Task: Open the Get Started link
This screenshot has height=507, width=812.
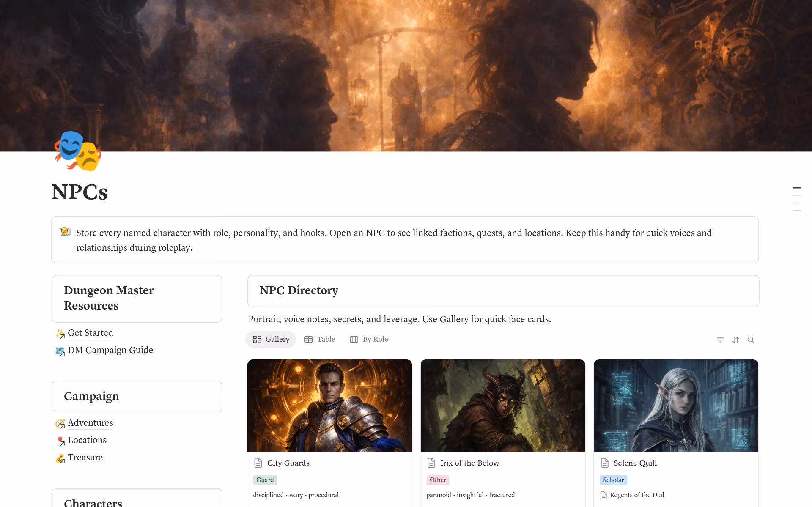Action: [90, 333]
